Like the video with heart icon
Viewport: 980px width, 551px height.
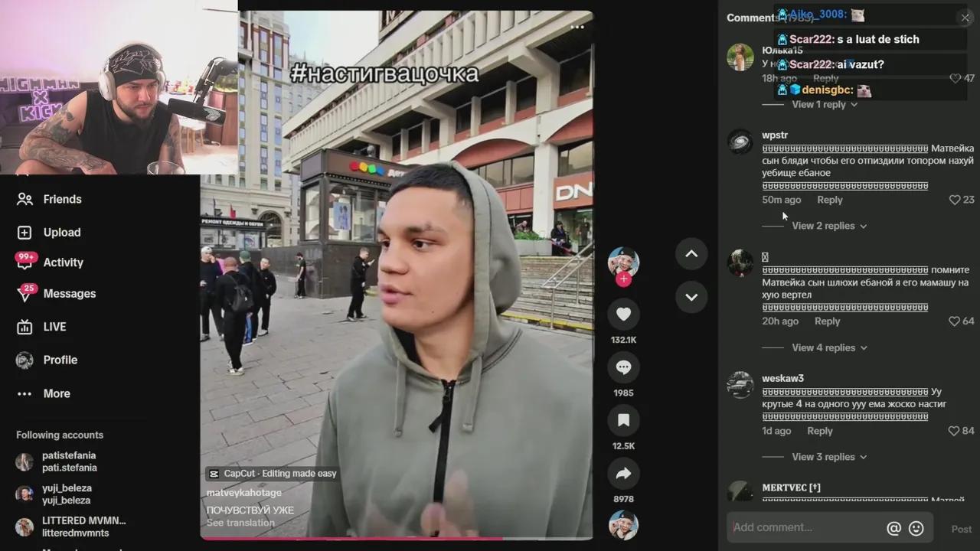tap(623, 315)
